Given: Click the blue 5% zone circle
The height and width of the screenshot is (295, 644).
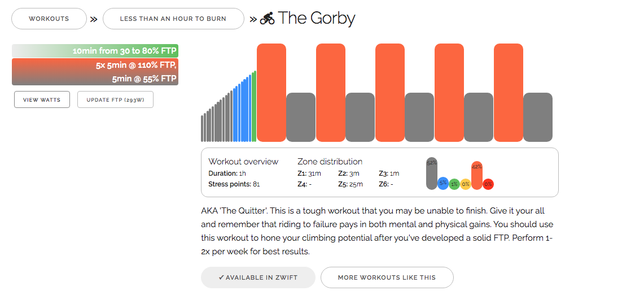Looking at the screenshot, I should pyautogui.click(x=443, y=183).
